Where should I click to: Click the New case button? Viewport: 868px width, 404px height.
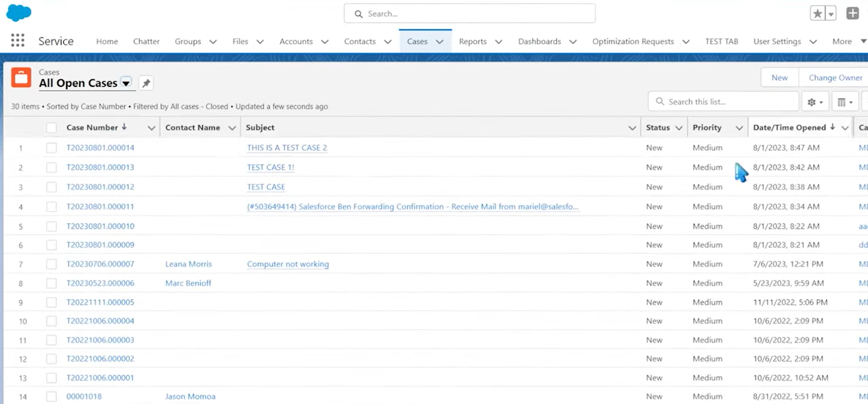point(780,78)
